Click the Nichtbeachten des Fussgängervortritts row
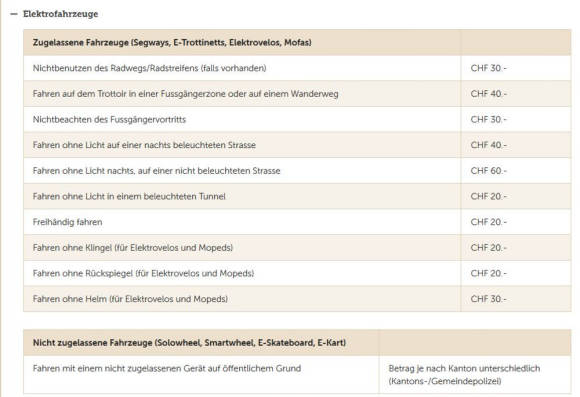Image resolution: width=580 pixels, height=397 pixels. pyautogui.click(x=297, y=120)
